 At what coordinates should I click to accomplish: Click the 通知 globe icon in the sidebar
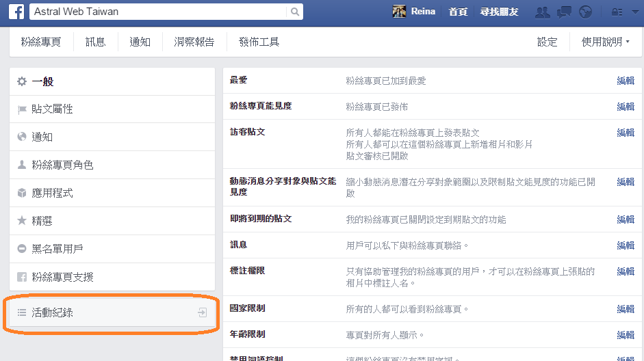[x=22, y=137]
